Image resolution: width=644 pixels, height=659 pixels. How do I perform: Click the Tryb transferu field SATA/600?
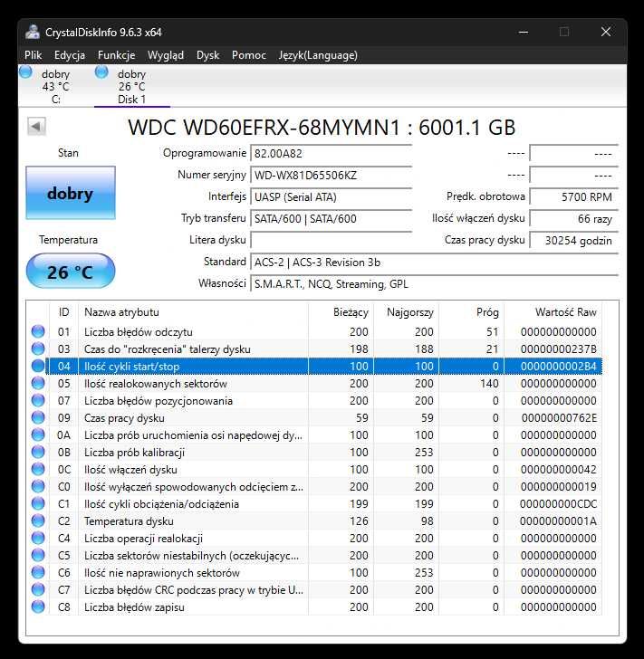331,218
